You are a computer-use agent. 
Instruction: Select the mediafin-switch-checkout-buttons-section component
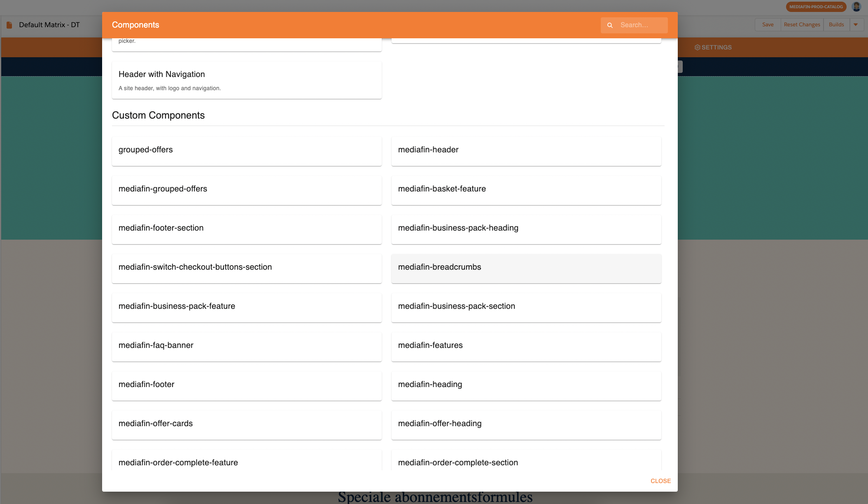click(x=247, y=268)
